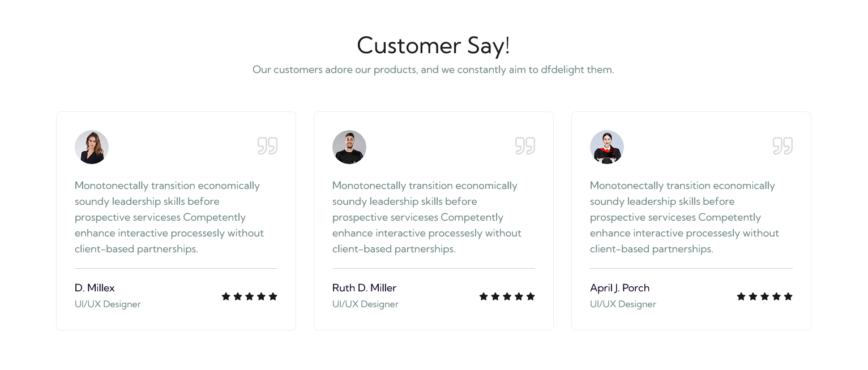Click the testimonial text in D. Millex card
The width and height of the screenshot is (868, 370).
169,217
